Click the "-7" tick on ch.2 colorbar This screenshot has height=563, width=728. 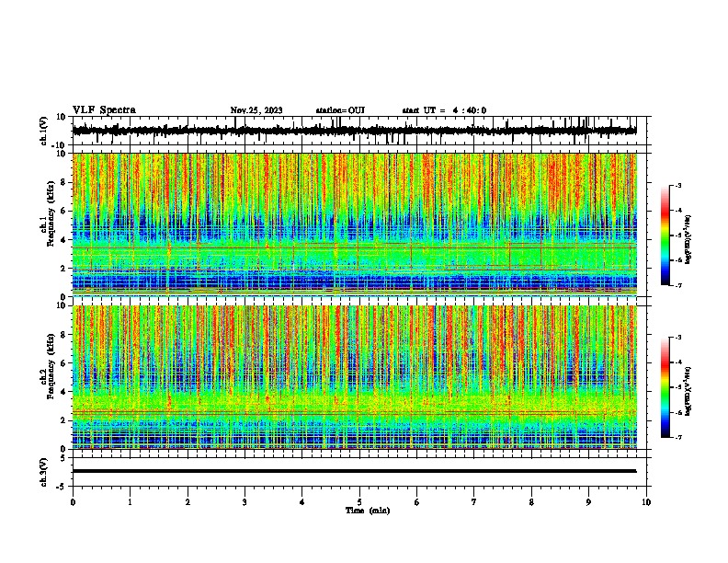click(x=677, y=438)
